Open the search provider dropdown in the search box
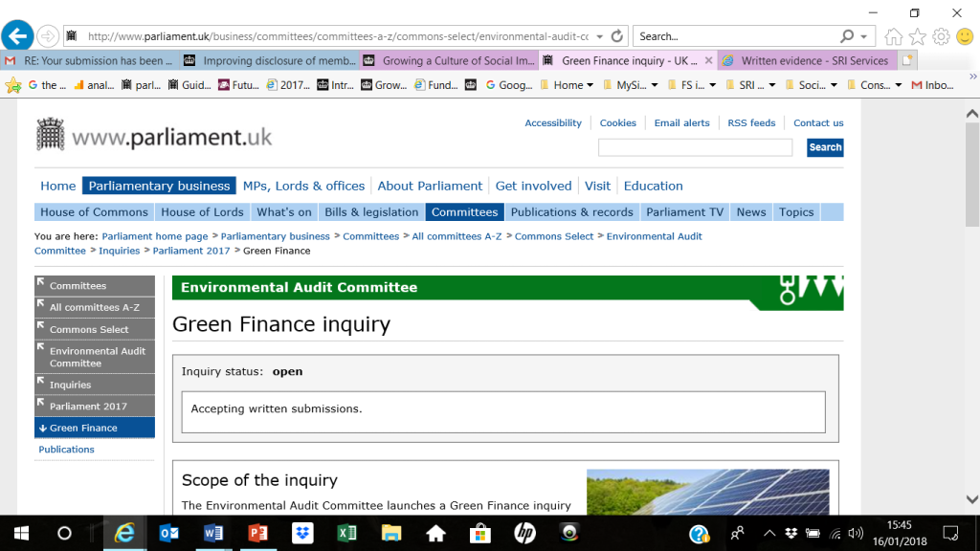The image size is (980, 551). point(863,35)
